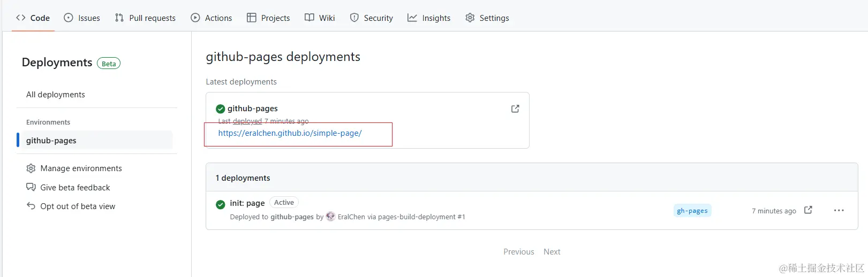Open the Projects tab
Screen dimensions: 868x277
(x=268, y=18)
